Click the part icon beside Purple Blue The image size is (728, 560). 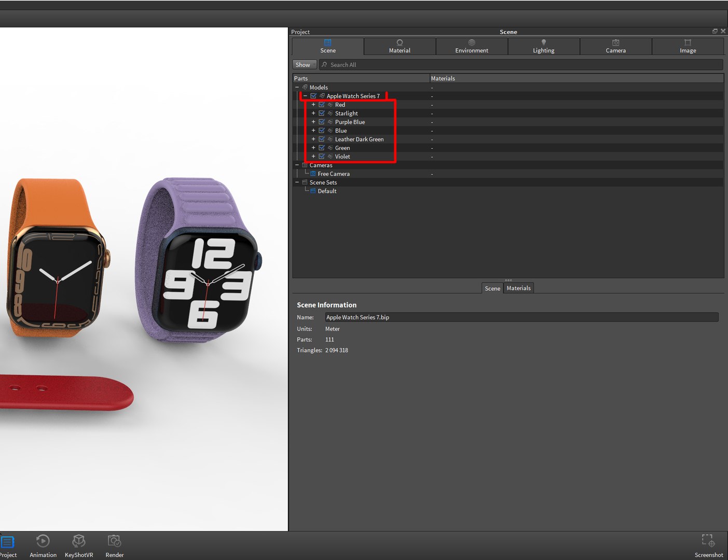330,122
